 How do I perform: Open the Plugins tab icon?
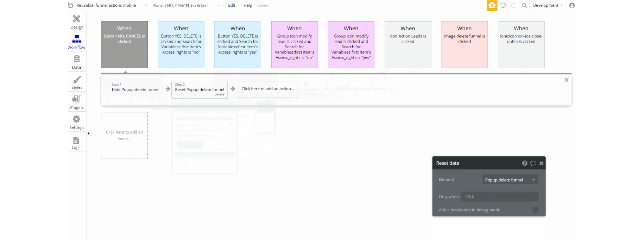[76, 99]
